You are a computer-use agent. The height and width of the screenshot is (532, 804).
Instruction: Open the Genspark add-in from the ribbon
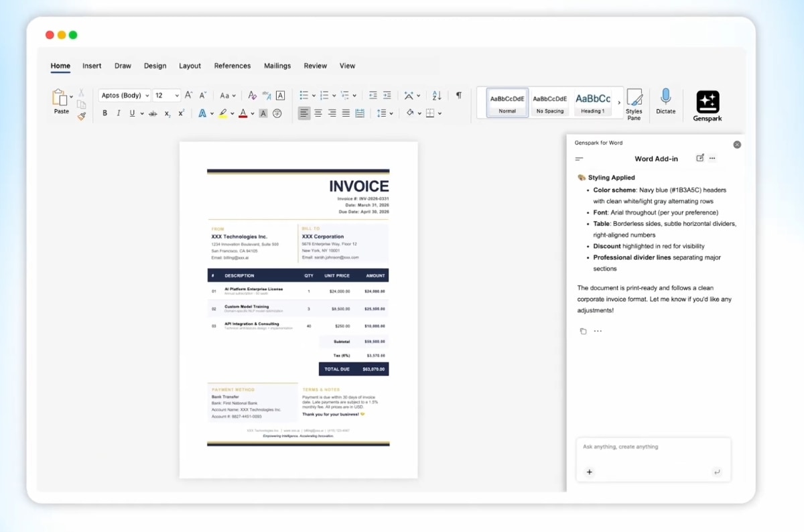point(708,106)
